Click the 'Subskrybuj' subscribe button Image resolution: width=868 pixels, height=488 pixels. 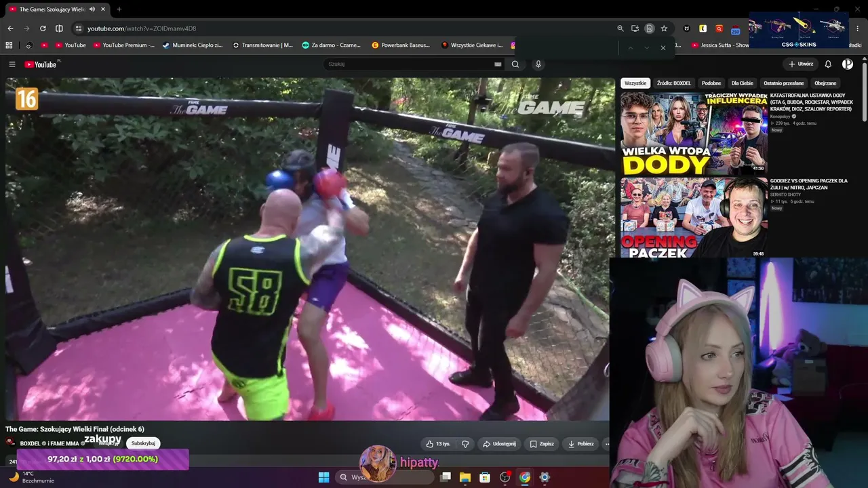tap(143, 443)
